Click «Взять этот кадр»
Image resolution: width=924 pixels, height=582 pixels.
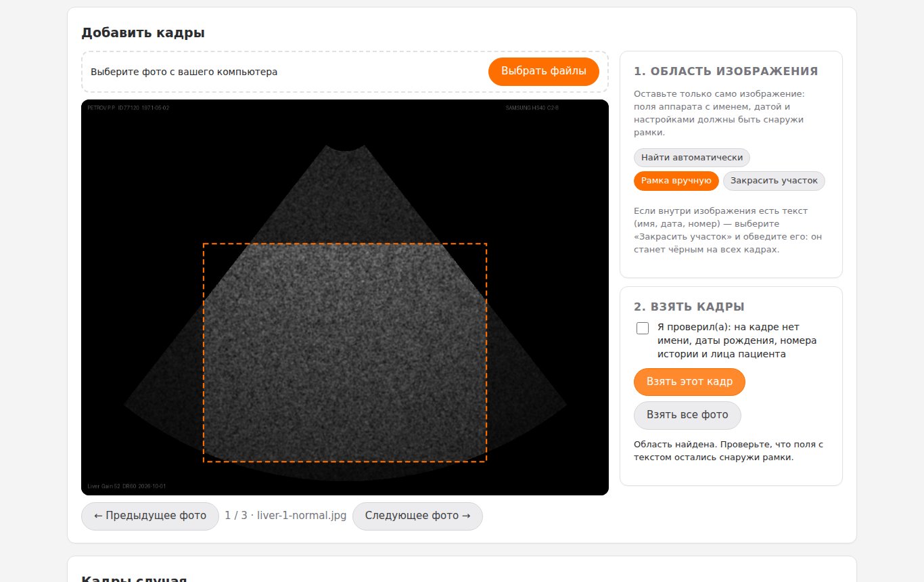click(x=689, y=382)
